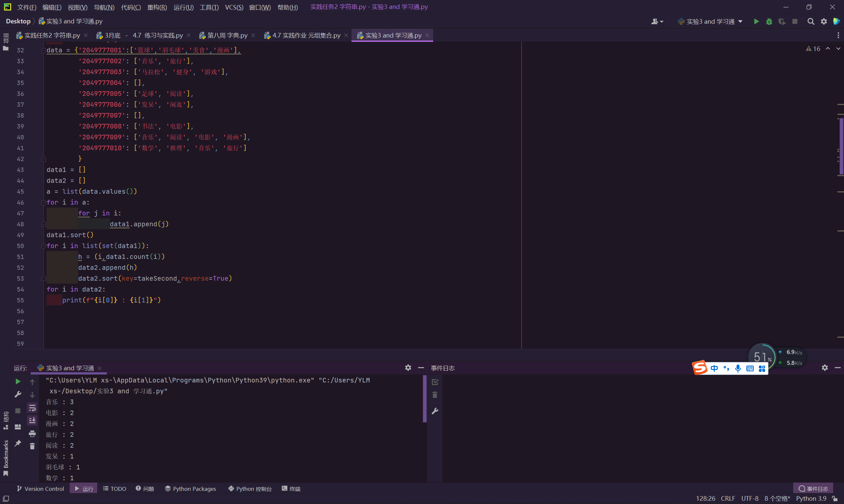This screenshot has width=844, height=504.
Task: Hide the Event Log panel
Action: coord(837,368)
